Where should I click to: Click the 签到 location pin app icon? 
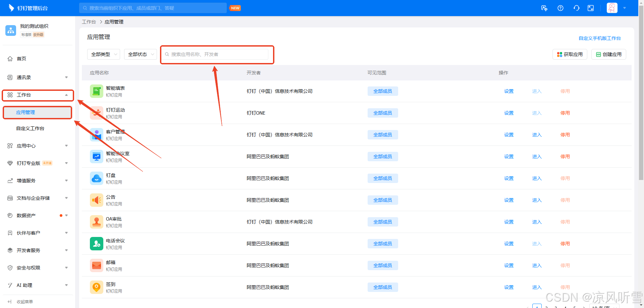[x=97, y=287]
